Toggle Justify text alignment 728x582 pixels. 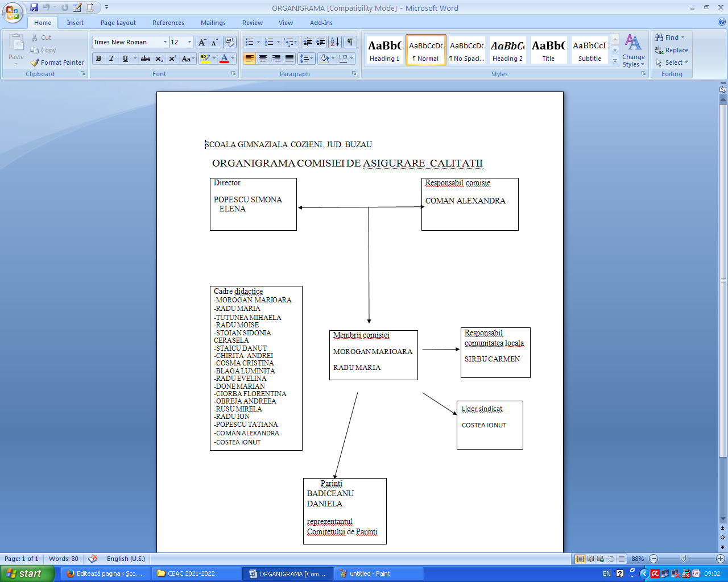pos(289,59)
